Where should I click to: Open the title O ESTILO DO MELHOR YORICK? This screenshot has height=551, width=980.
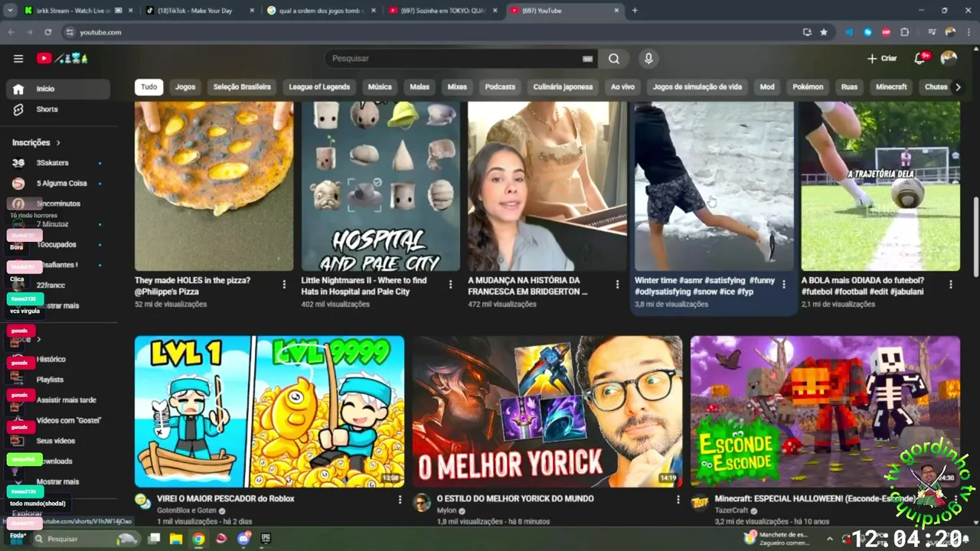tap(515, 498)
